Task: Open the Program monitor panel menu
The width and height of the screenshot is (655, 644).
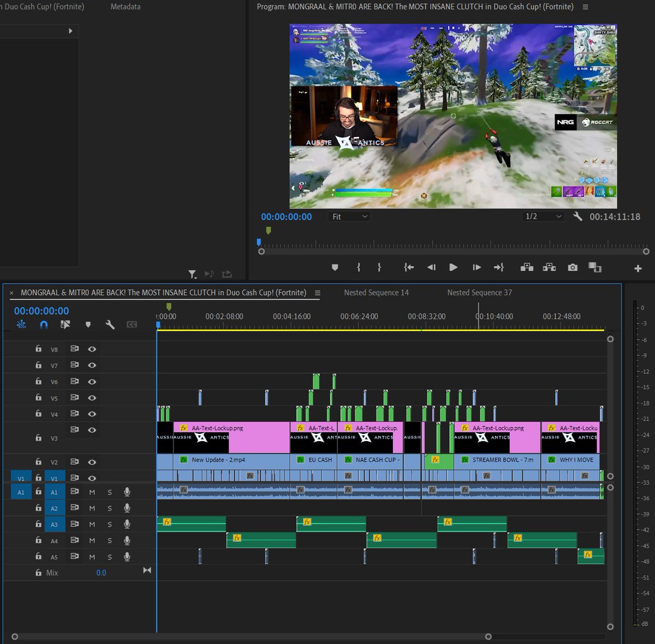Action: pos(585,7)
